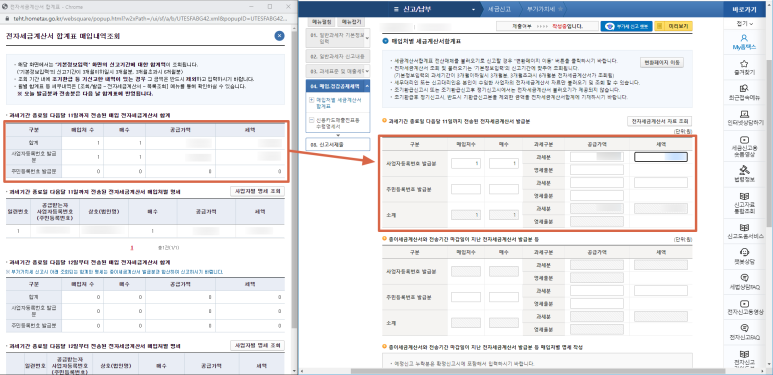Click the star next to 부가가치세 breadcrumb
This screenshot has width=773, height=375.
tap(560, 9)
